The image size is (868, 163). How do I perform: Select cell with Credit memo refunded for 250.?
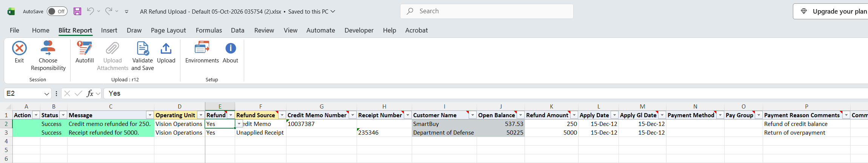pos(111,124)
